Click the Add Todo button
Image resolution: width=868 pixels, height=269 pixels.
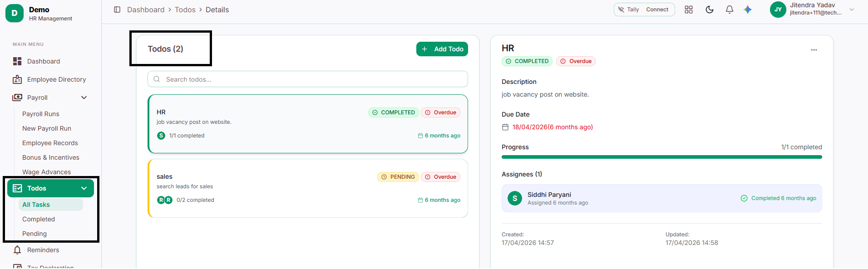(x=442, y=49)
